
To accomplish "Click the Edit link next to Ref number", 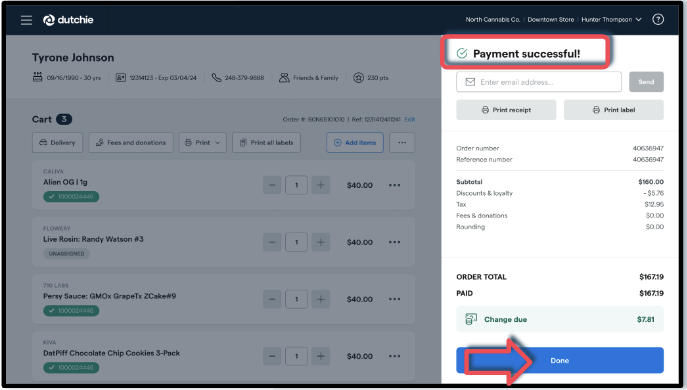I will point(410,119).
